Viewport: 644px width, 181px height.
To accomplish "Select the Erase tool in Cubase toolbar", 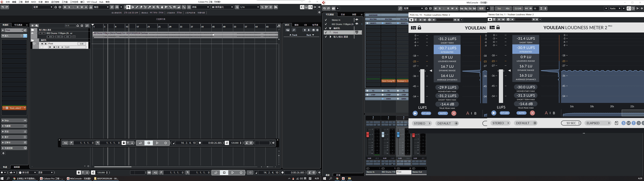I will tap(141, 7).
